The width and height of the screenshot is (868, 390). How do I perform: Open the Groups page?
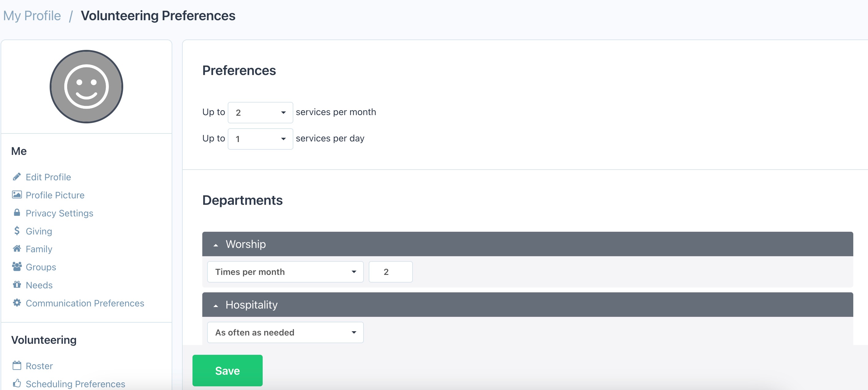41,267
